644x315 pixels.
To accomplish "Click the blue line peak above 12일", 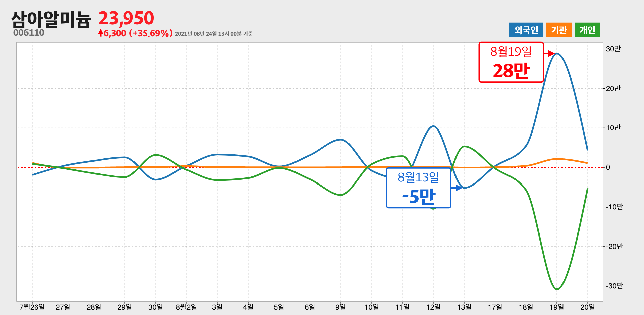I will [x=433, y=126].
